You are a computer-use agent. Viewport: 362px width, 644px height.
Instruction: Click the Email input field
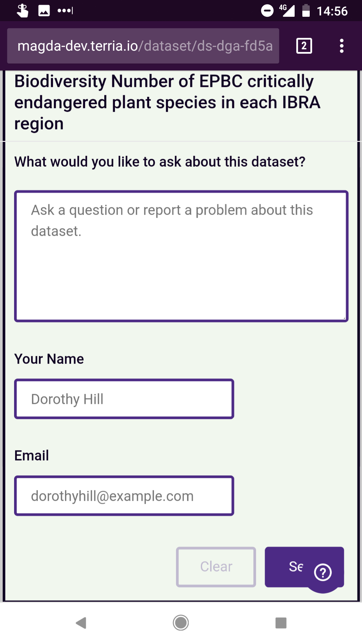tap(124, 496)
